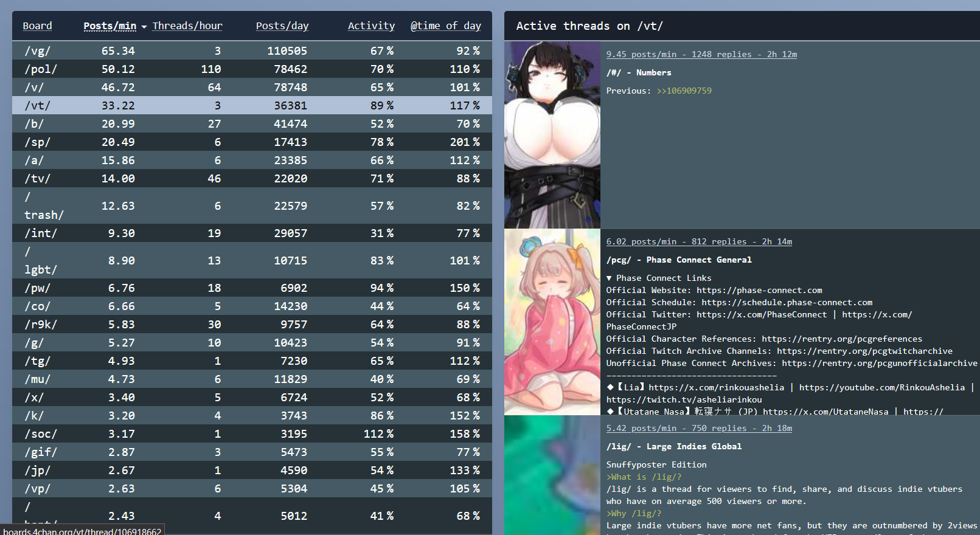Click the rentry.org/pcgtwitcharchive URL

coord(864,351)
